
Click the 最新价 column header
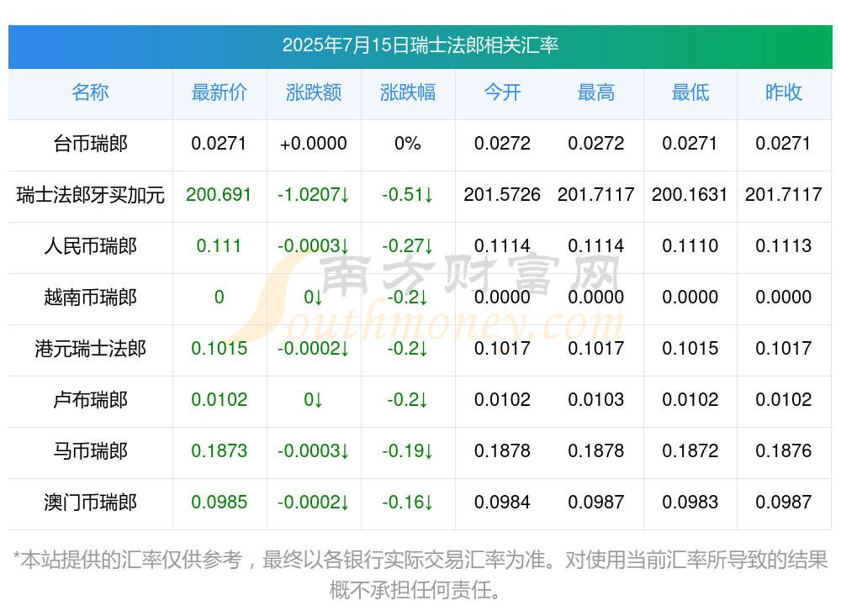pyautogui.click(x=219, y=92)
